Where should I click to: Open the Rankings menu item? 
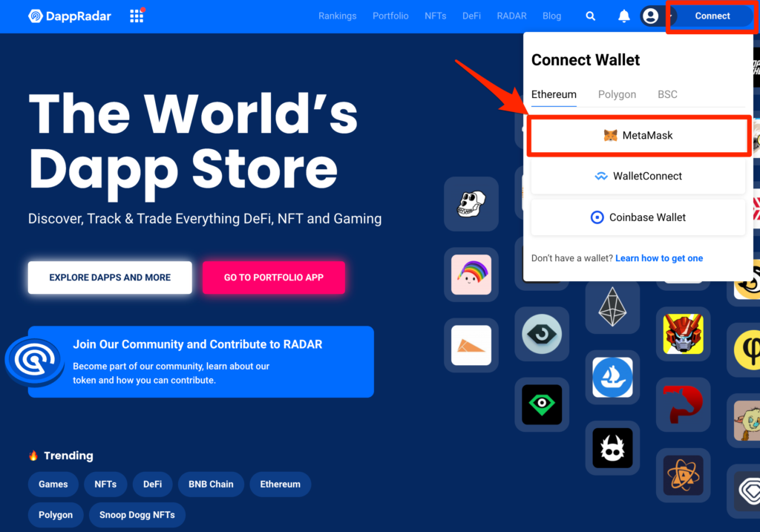click(338, 16)
